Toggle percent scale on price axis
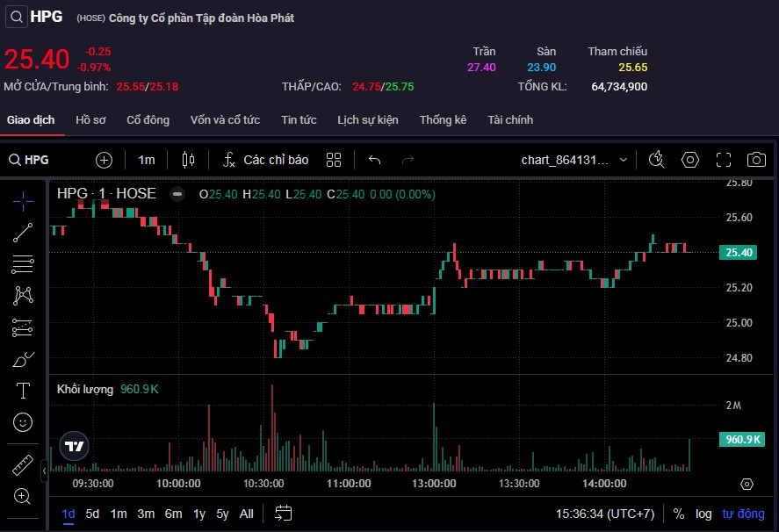The height and width of the screenshot is (532, 779). click(x=679, y=514)
